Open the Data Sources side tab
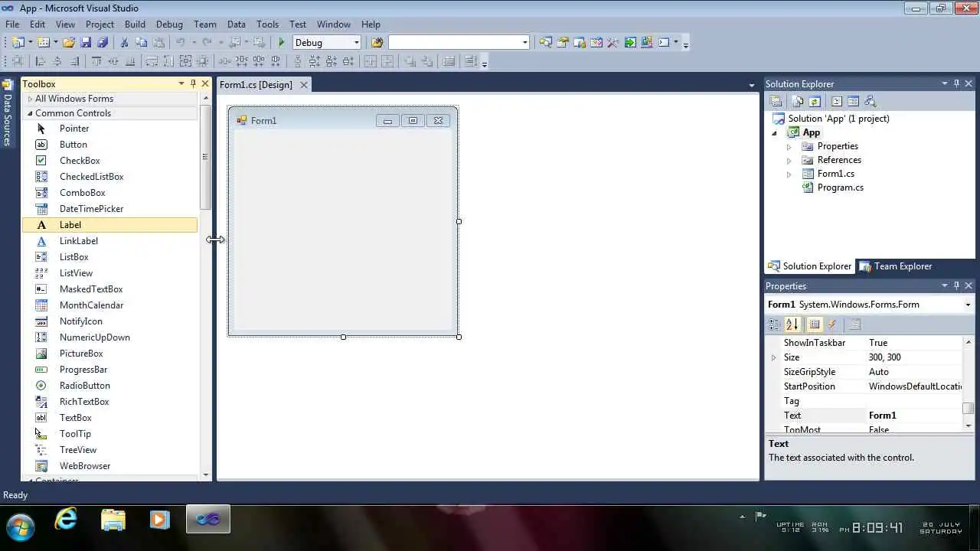 8,113
